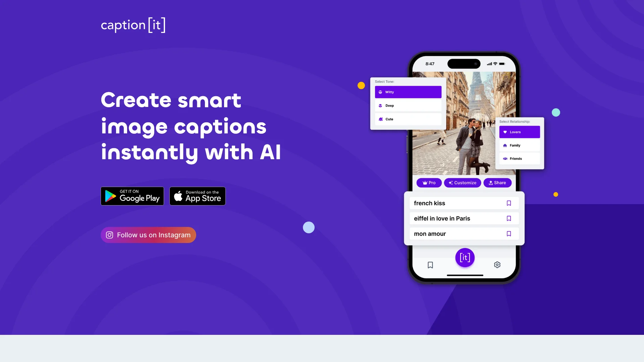Click the bookmark icon on 'mon amour'
The image size is (644, 362).
pos(508,233)
